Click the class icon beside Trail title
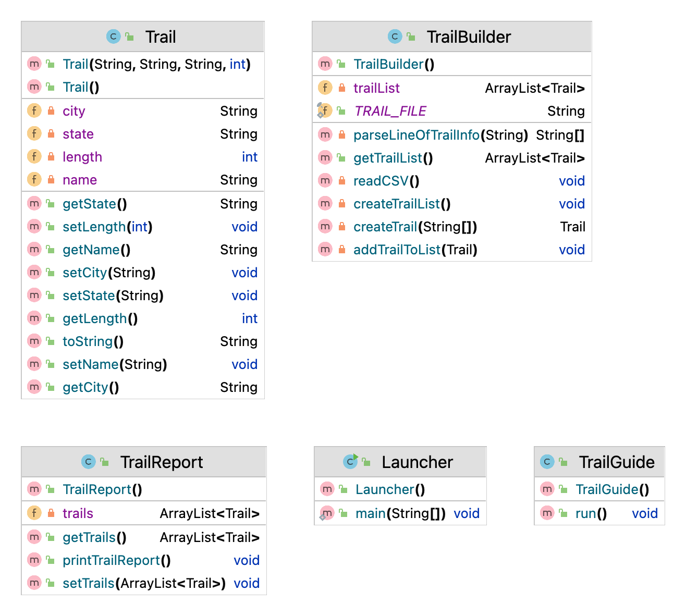 click(113, 36)
